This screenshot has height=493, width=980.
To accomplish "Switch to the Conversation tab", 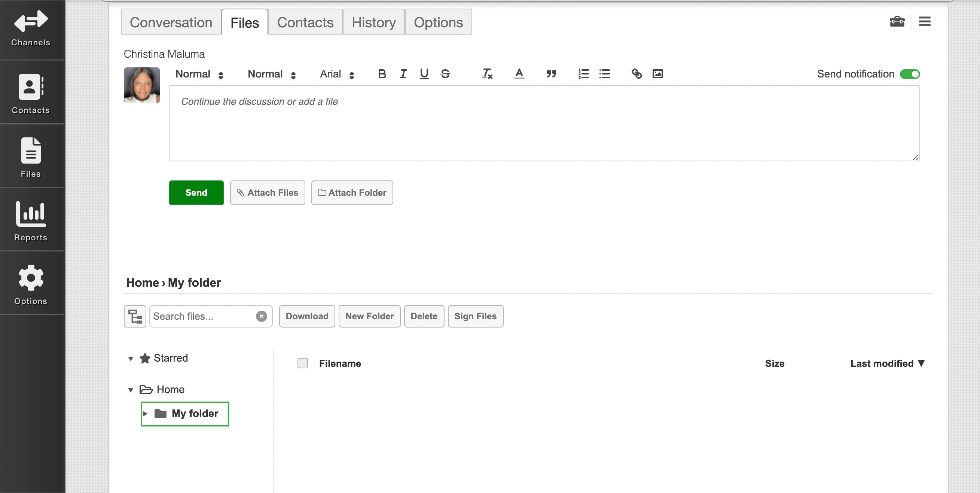I will tap(171, 22).
